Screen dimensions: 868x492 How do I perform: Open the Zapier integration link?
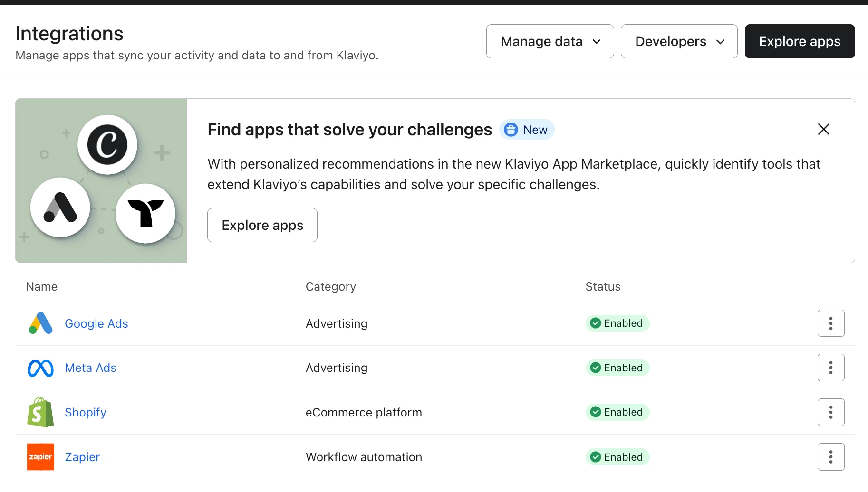[x=82, y=457]
